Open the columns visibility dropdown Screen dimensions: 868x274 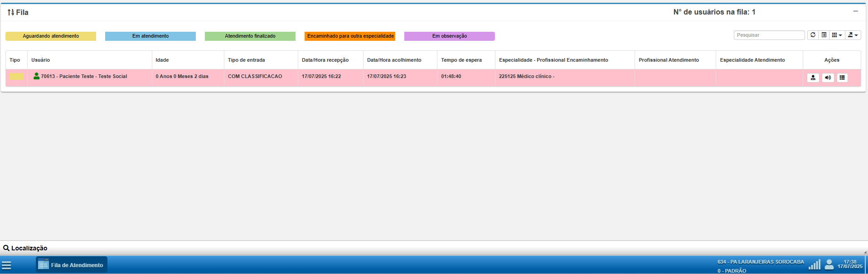click(x=837, y=35)
